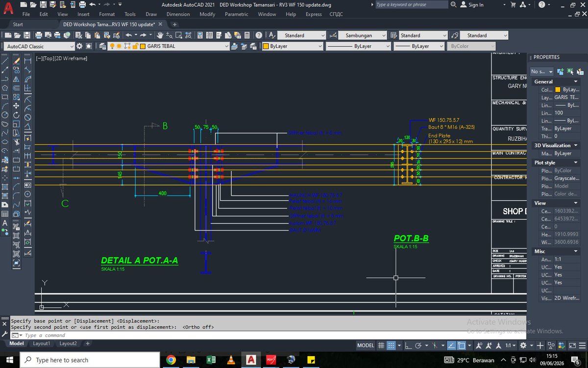This screenshot has width=588, height=368.
Task: Select the Diameter dimension tool
Action: tap(27, 117)
